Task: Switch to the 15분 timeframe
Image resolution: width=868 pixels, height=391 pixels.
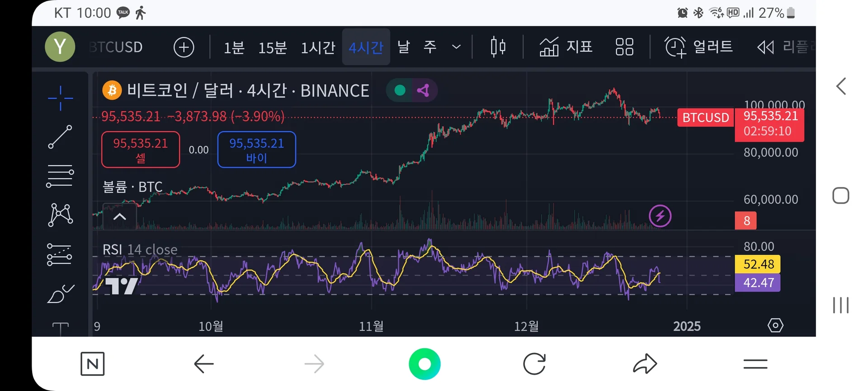Action: pos(273,47)
